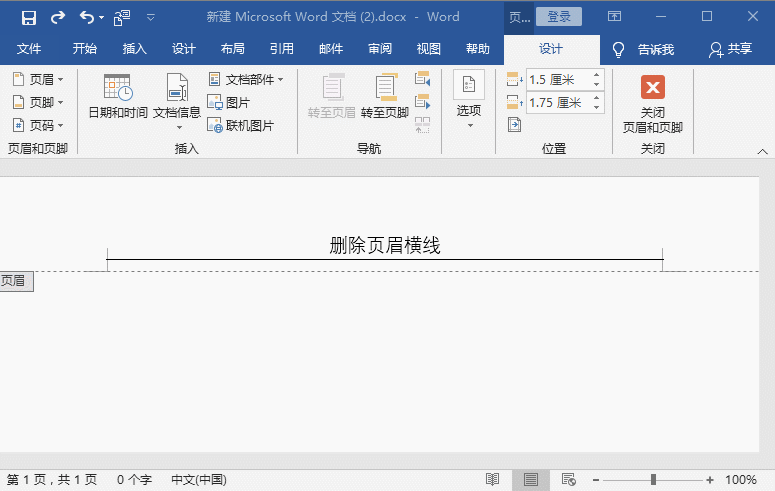The width and height of the screenshot is (775, 491).
Task: Click the Undo arrow icon
Action: click(86, 18)
